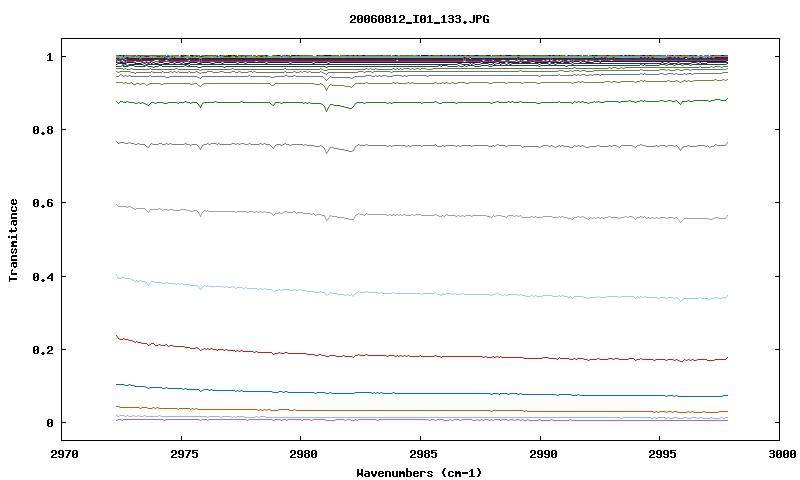Click the plot title 20060812_I01_133.JPG
This screenshot has height=480, width=800.
(419, 19)
